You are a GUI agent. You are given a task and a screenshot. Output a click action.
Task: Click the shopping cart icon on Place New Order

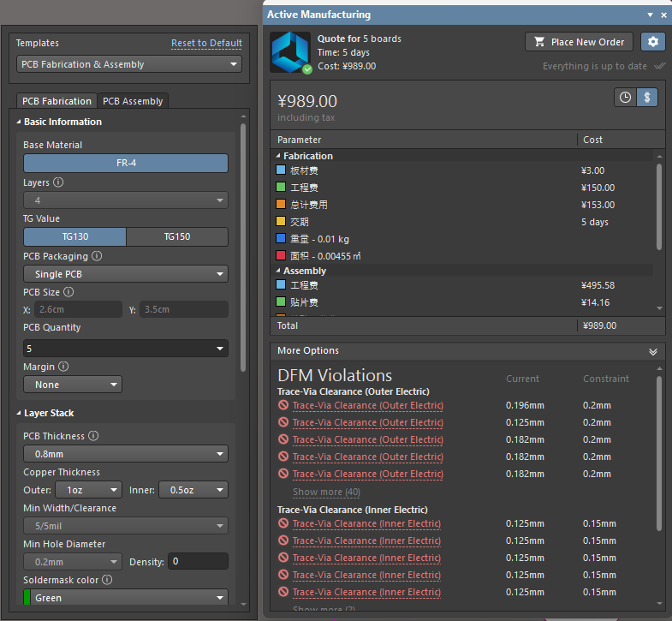point(539,42)
